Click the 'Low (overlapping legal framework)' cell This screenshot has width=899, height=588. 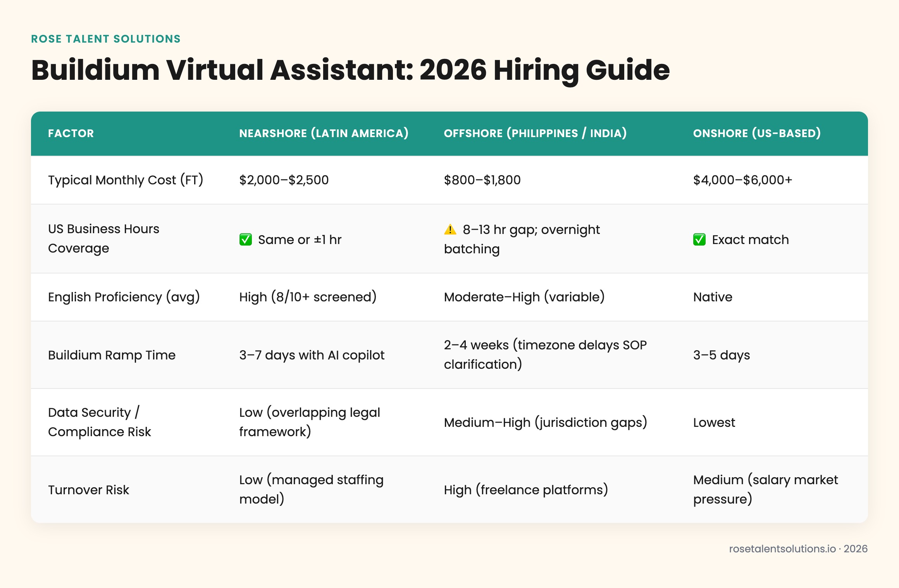pyautogui.click(x=310, y=422)
